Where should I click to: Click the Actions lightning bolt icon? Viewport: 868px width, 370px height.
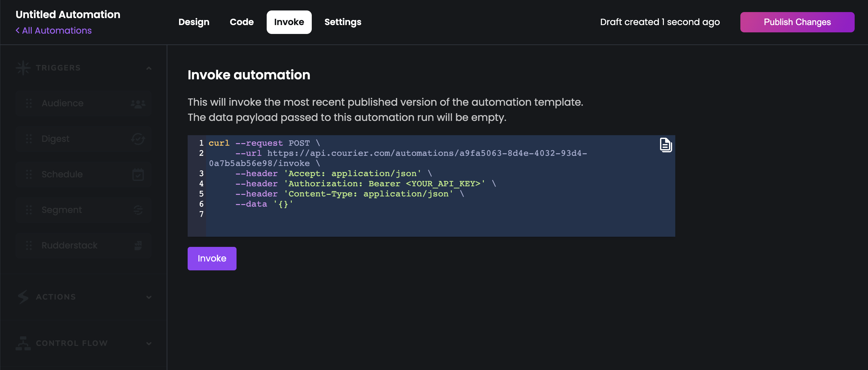point(23,297)
